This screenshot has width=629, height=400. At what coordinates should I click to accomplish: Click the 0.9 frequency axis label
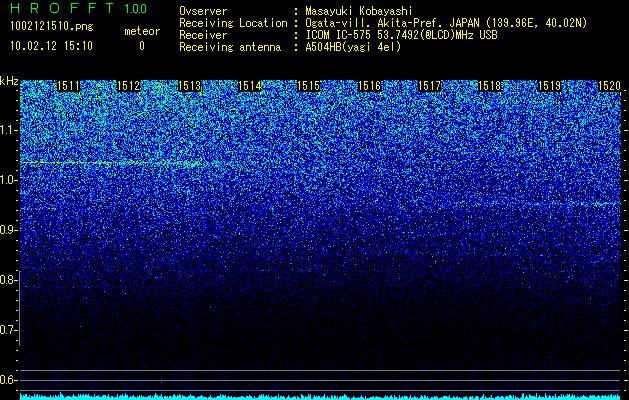pyautogui.click(x=9, y=230)
